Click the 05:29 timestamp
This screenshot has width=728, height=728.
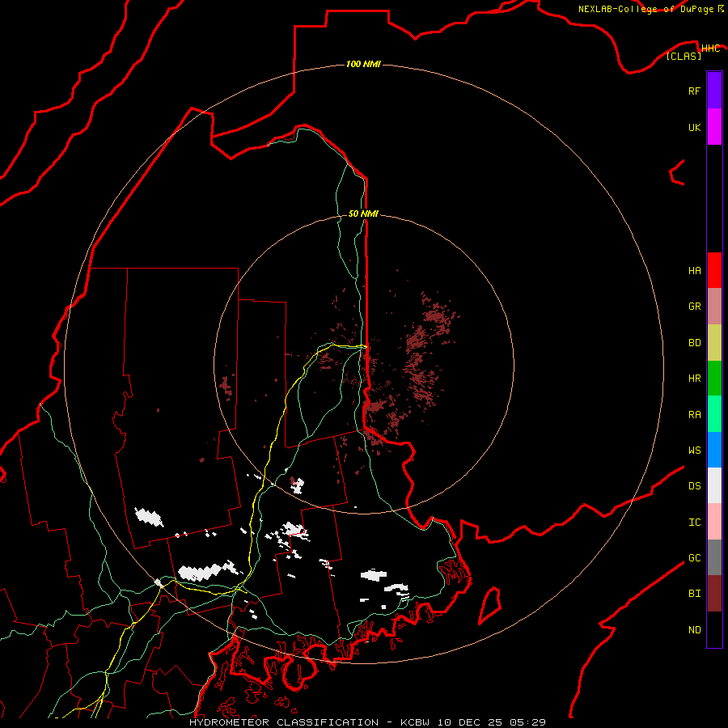tap(527, 722)
